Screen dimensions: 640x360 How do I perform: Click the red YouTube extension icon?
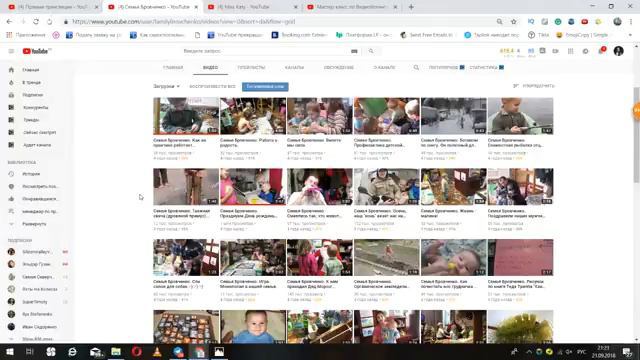point(584,22)
